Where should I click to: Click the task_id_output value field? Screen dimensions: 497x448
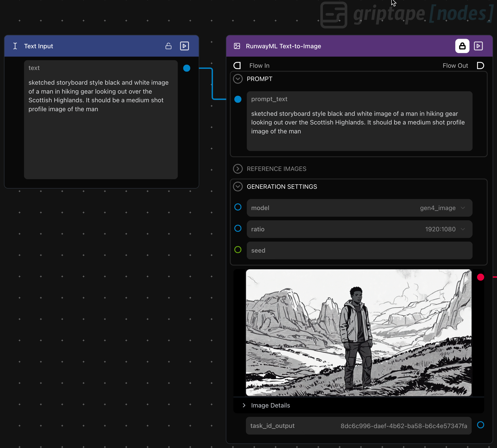358,426
